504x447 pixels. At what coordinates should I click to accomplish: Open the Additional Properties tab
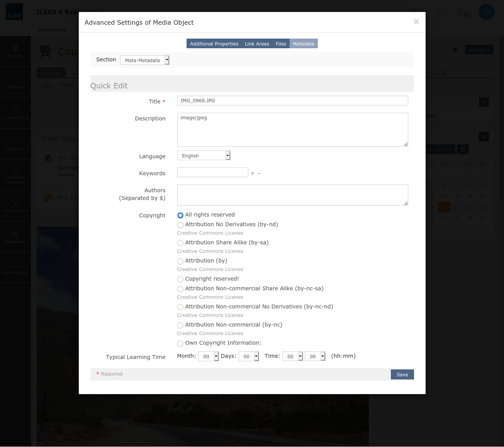214,44
